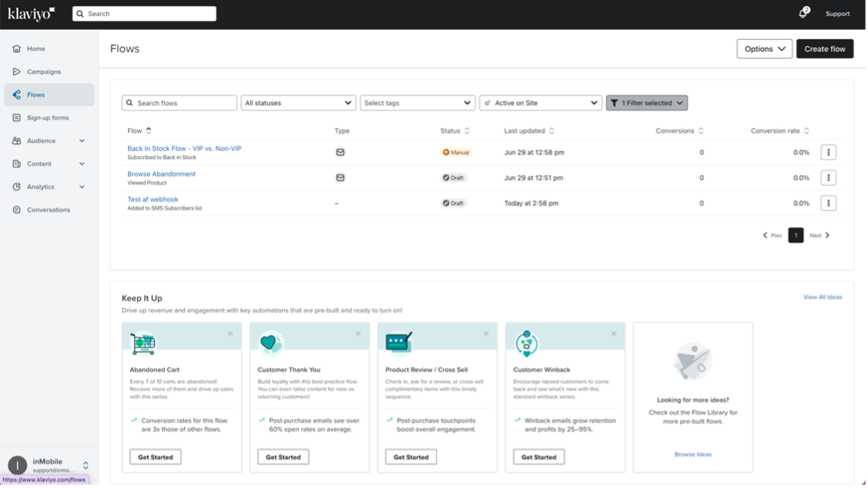
Task: Click Get Started on Customer Thank You
Action: click(283, 457)
